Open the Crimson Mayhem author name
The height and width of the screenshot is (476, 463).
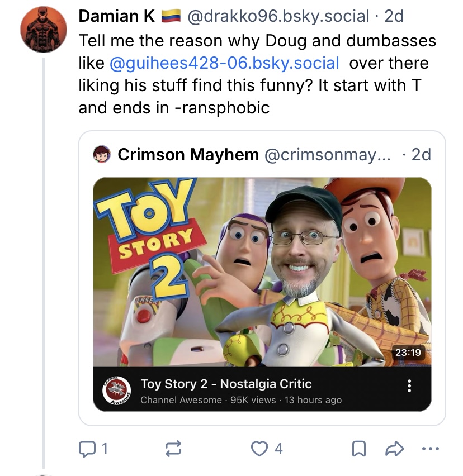188,155
